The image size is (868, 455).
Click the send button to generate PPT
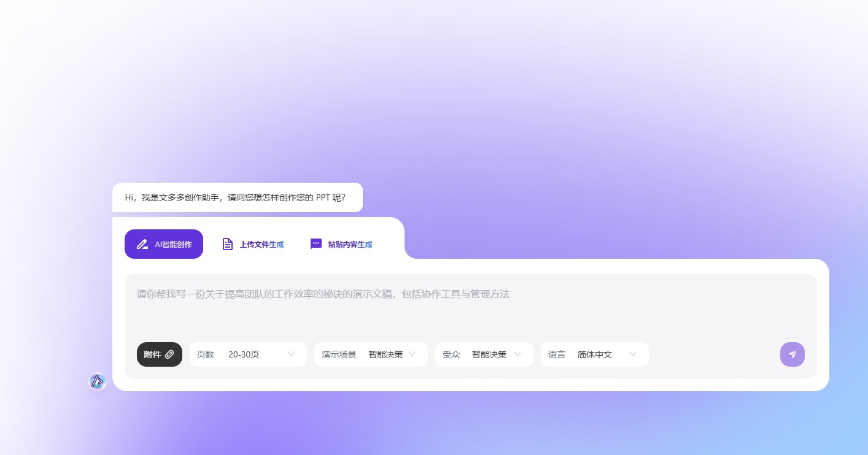click(792, 354)
